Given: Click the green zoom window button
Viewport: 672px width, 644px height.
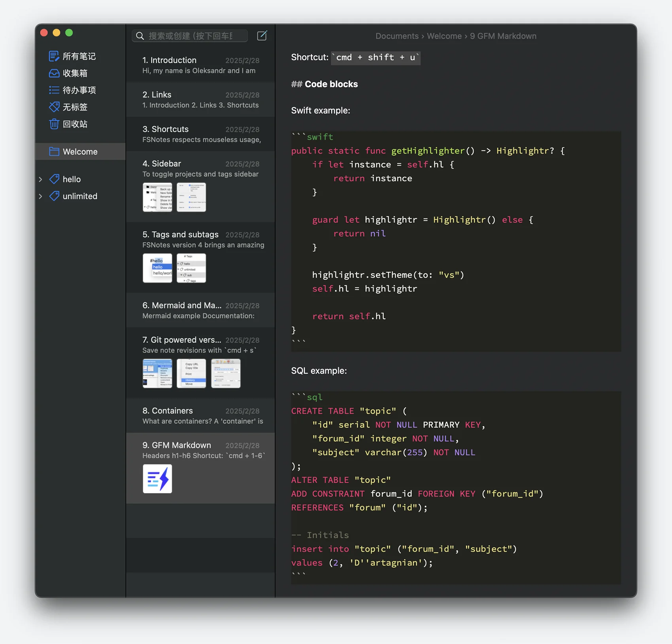Looking at the screenshot, I should 69,33.
